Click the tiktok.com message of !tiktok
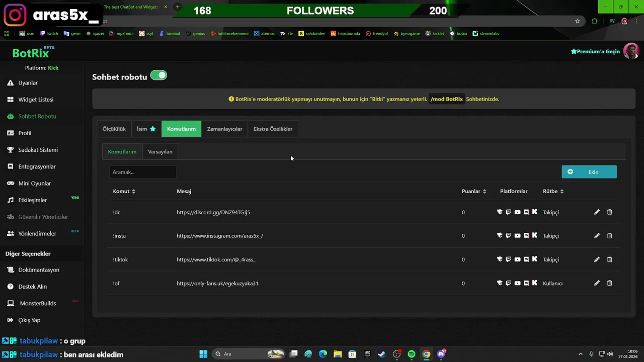Viewport: 644px width, 362px height. 216,259
